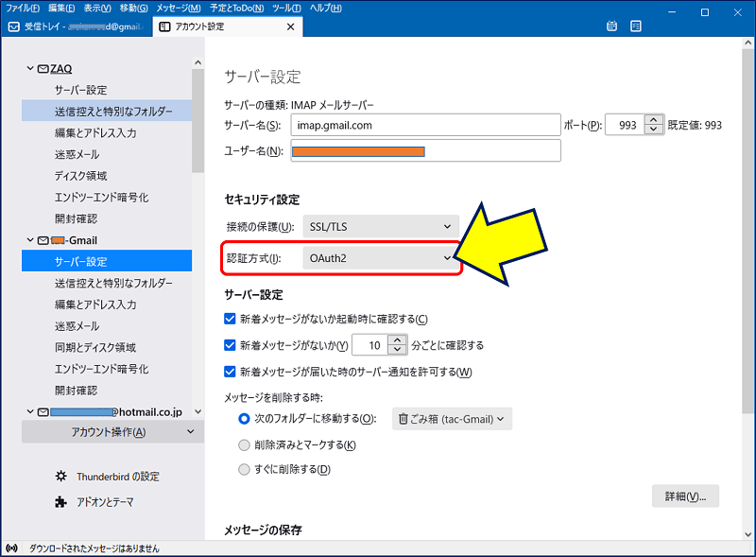Click the ZAQ account name
Image resolution: width=756 pixels, height=557 pixels.
pyautogui.click(x=61, y=69)
